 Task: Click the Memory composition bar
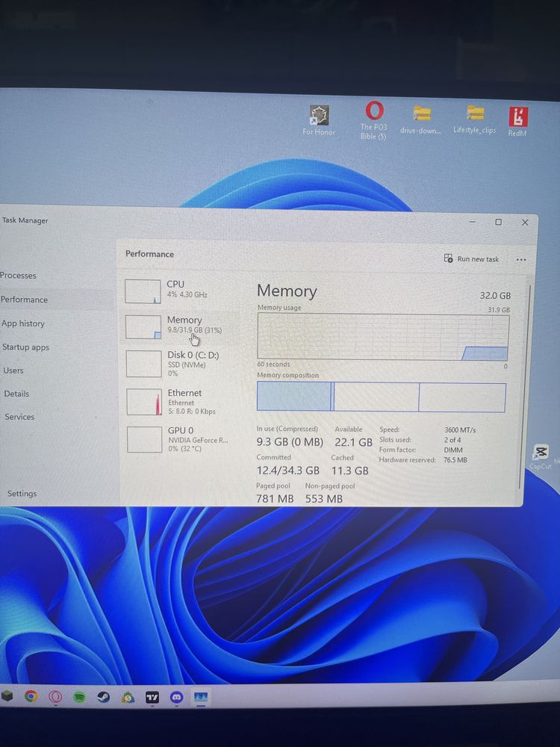(x=381, y=397)
